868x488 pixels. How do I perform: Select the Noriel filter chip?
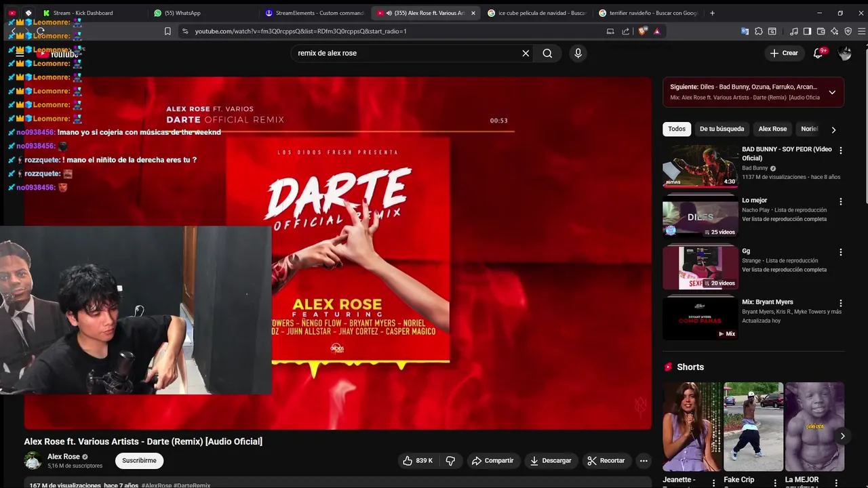[808, 129]
